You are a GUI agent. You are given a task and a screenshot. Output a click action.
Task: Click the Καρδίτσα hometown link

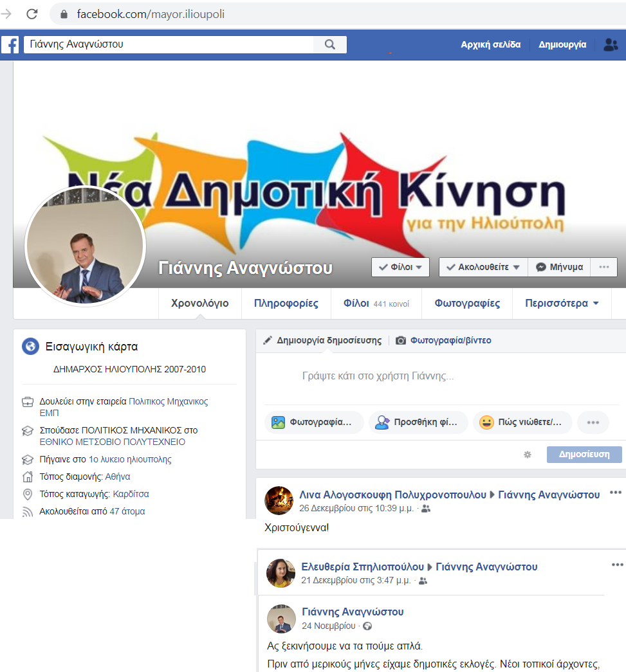coord(131,494)
